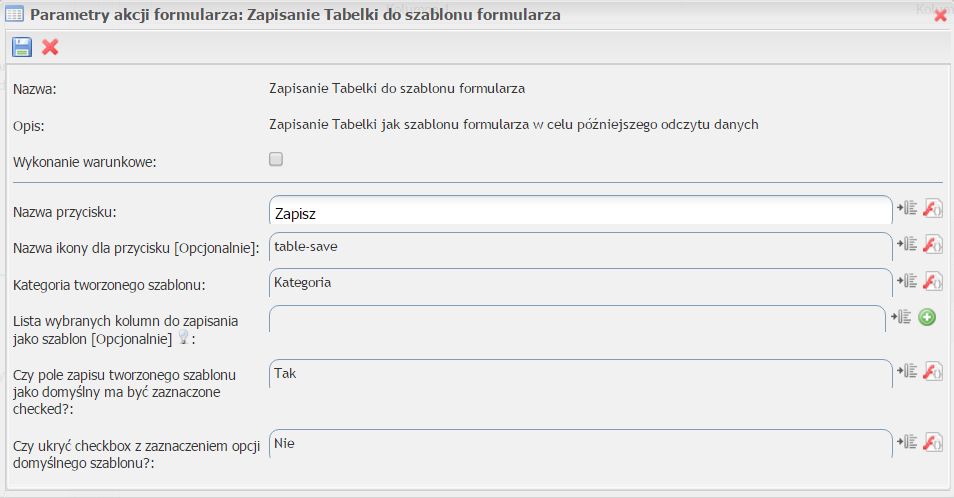
Task: Click the empty 'Lista wybranych kolumn' field
Action: [577, 319]
